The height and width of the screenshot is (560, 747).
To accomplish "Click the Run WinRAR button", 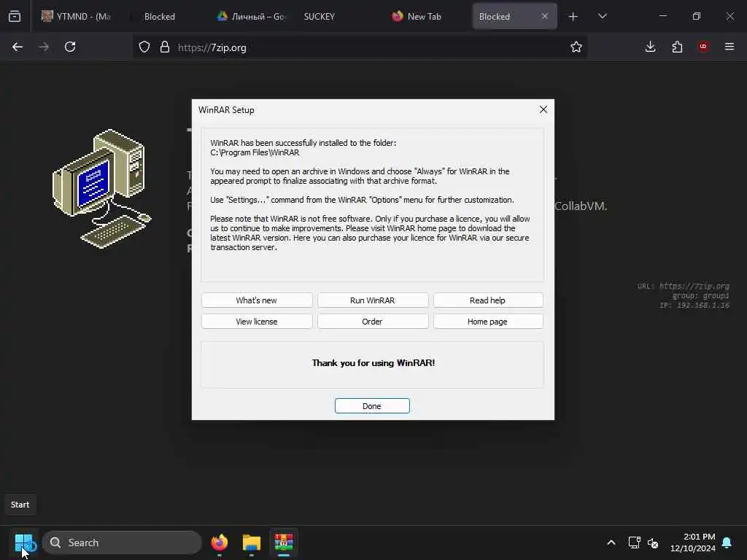I will tap(373, 300).
